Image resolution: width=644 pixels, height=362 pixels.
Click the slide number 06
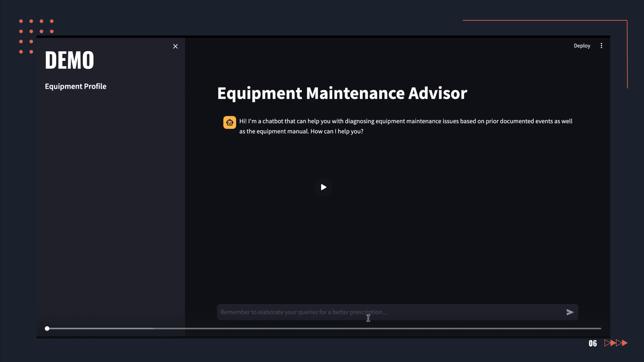pos(593,343)
